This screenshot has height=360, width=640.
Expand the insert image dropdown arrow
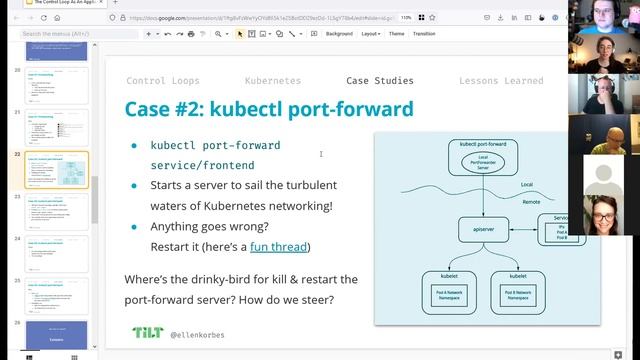270,34
